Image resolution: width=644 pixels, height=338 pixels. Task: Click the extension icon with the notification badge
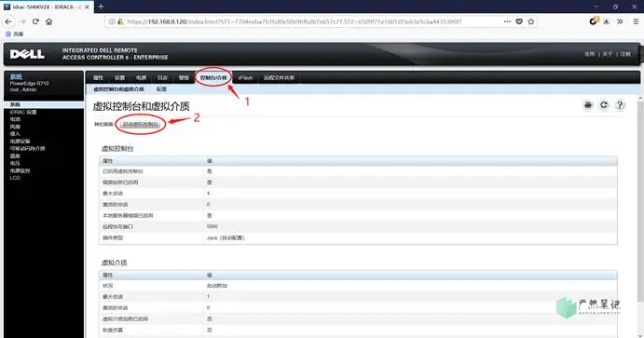[x=594, y=20]
